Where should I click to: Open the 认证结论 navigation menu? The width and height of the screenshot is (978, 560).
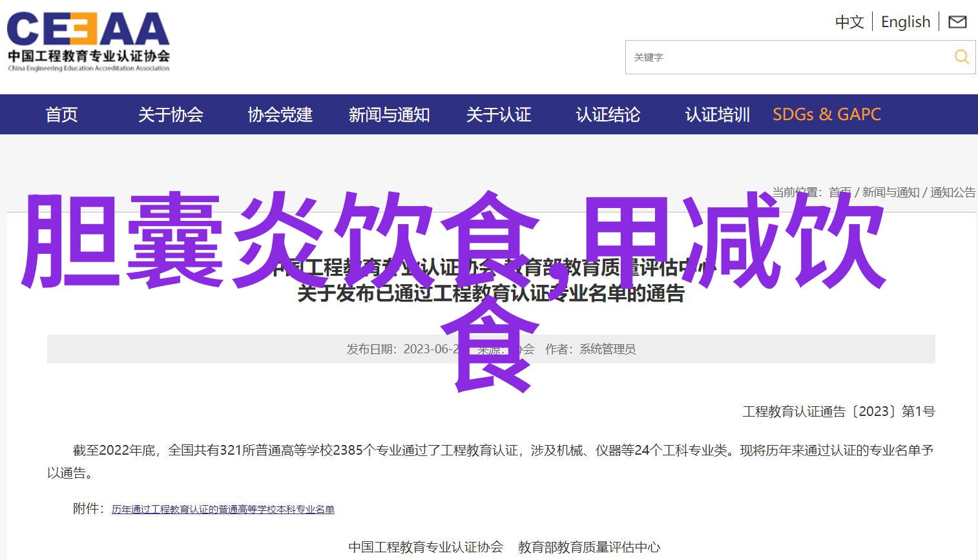tap(607, 115)
